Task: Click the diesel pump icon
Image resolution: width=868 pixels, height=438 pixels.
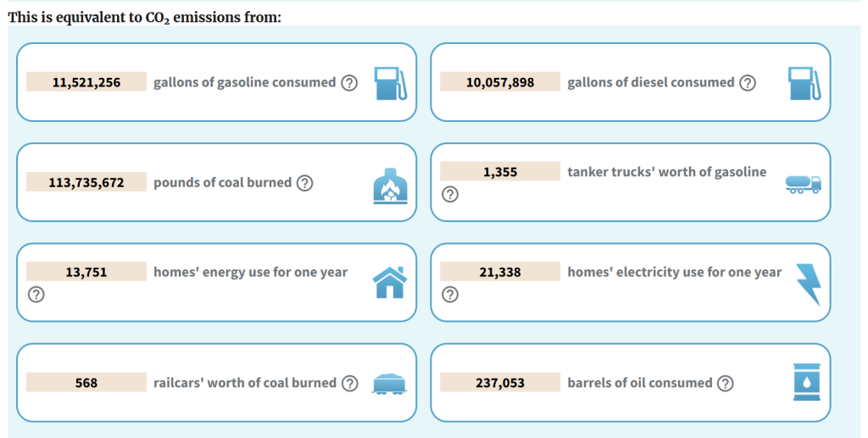Action: click(804, 84)
